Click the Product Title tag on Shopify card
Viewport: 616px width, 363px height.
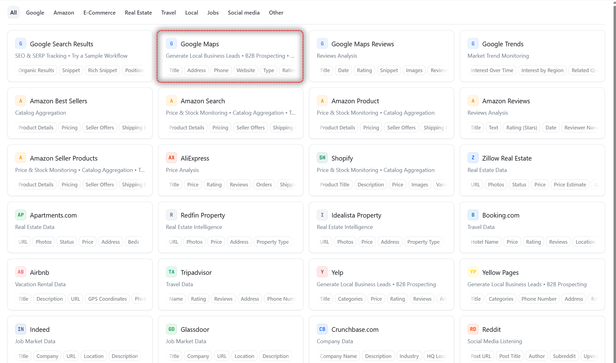tap(335, 185)
